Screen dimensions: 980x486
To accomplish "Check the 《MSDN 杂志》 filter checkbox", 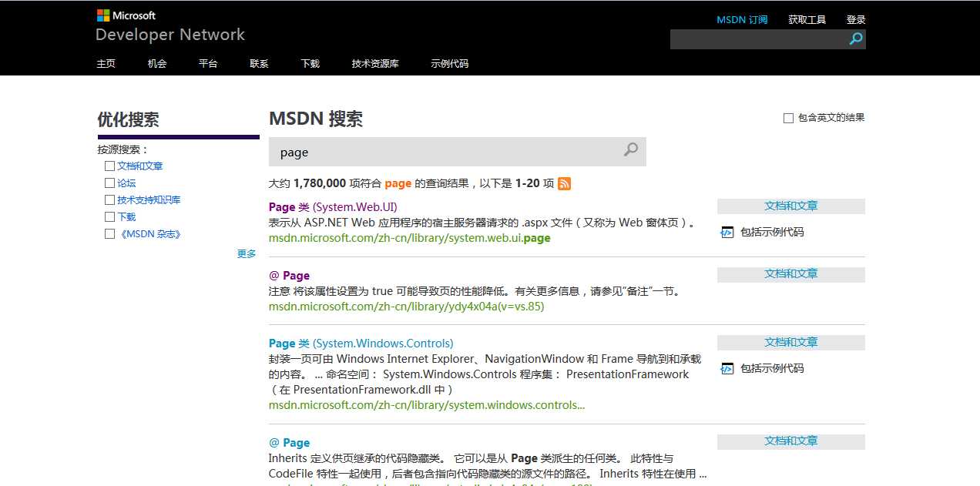I will click(x=109, y=233).
